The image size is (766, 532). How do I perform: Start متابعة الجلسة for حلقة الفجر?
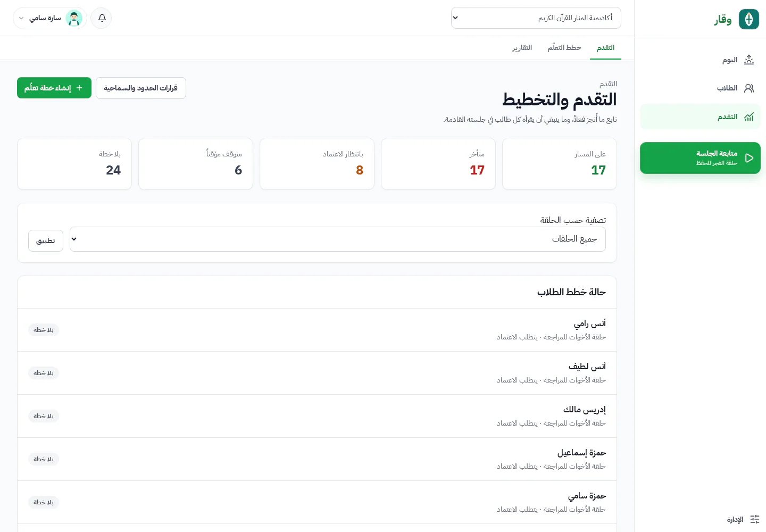pyautogui.click(x=700, y=158)
